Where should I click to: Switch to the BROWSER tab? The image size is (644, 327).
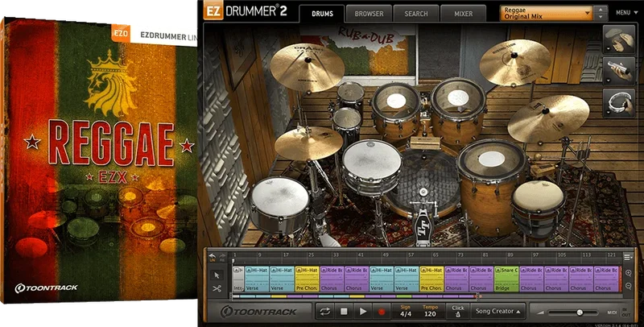coord(369,14)
